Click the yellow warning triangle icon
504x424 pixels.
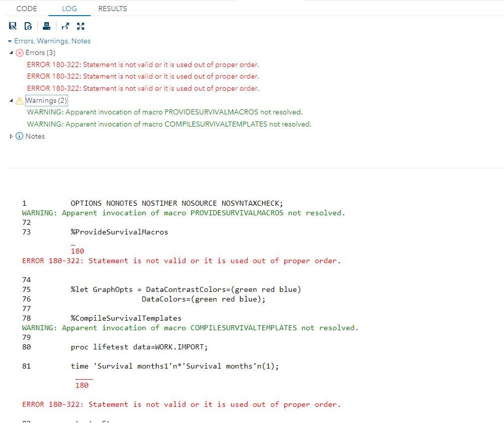(x=20, y=100)
